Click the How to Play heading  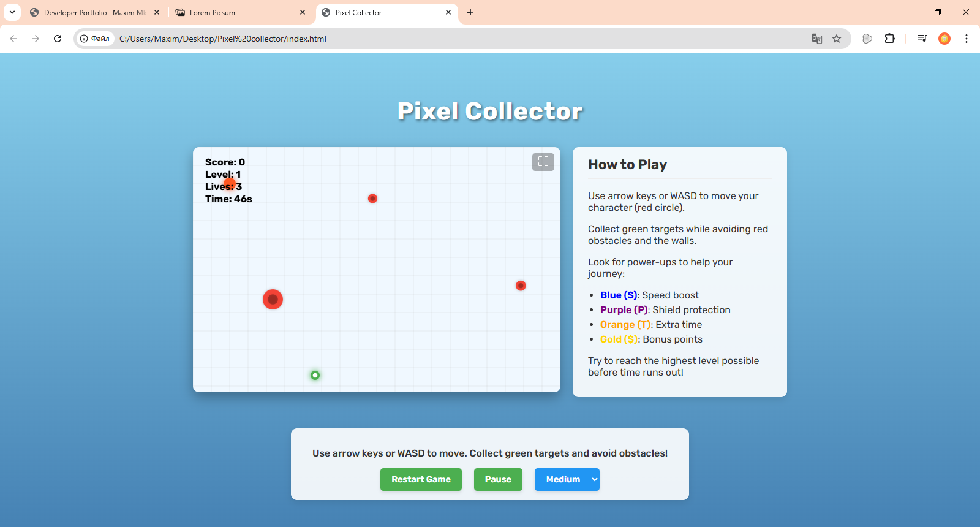click(627, 164)
